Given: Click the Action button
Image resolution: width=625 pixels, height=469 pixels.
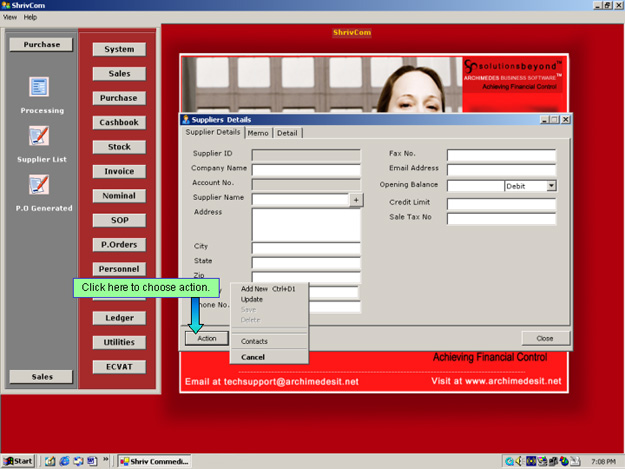Looking at the screenshot, I should pos(207,338).
